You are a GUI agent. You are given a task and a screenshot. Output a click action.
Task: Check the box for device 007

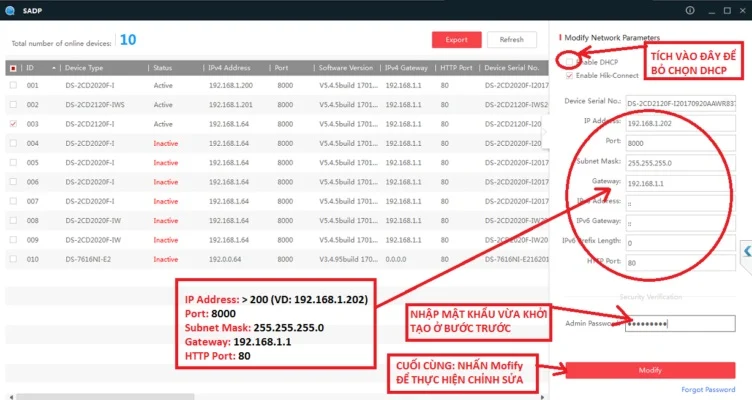(x=13, y=201)
